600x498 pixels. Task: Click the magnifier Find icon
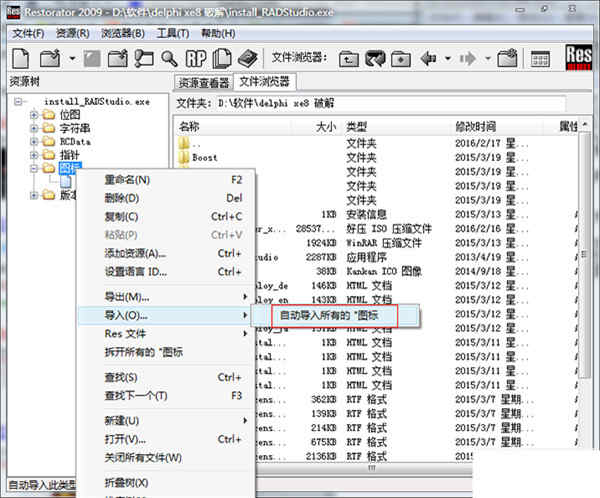tap(169, 59)
